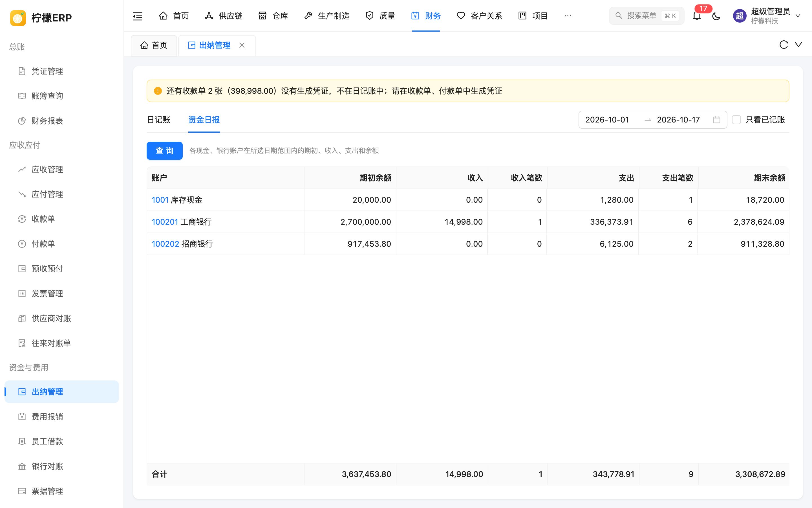The image size is (812, 508).
Task: Select 出纳管理 in the sidebar
Action: point(62,392)
